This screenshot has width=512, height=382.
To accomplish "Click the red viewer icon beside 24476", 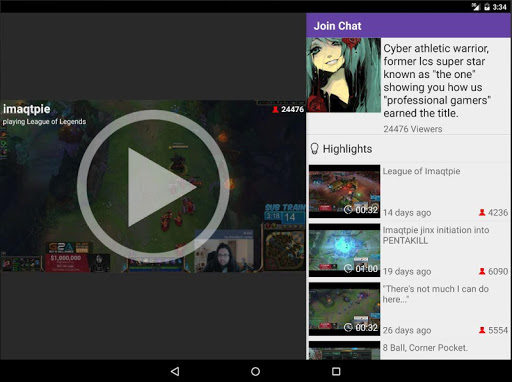I will click(275, 109).
